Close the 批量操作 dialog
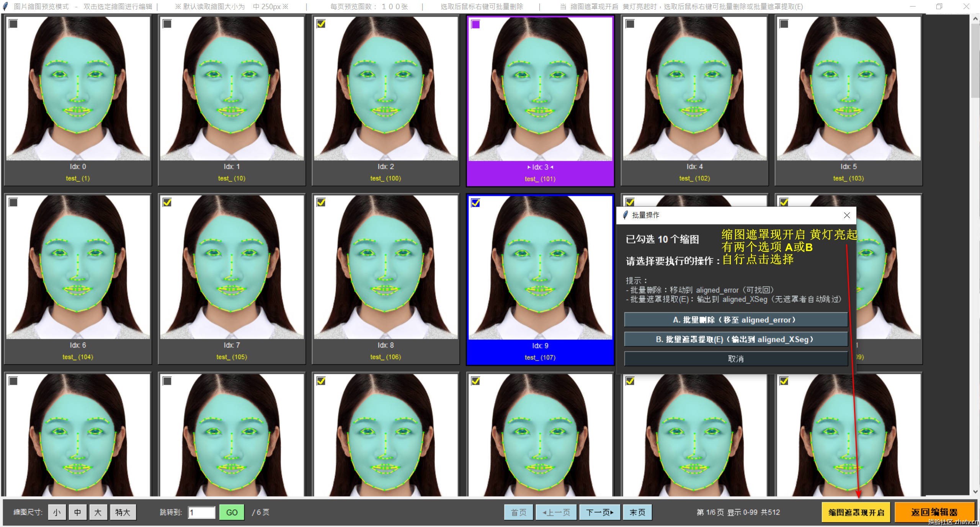Screen dimensions: 980x527 coord(847,215)
